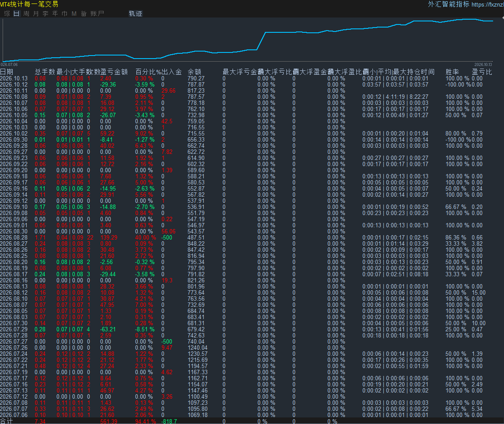Click the 外汇智能指标 label
Screen dimensions: 504x424
448,4
